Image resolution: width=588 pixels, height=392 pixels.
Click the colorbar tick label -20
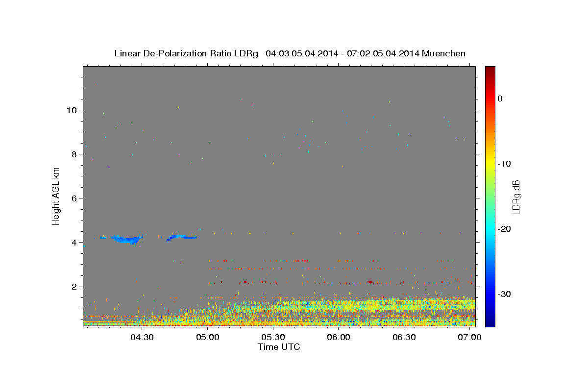point(504,229)
